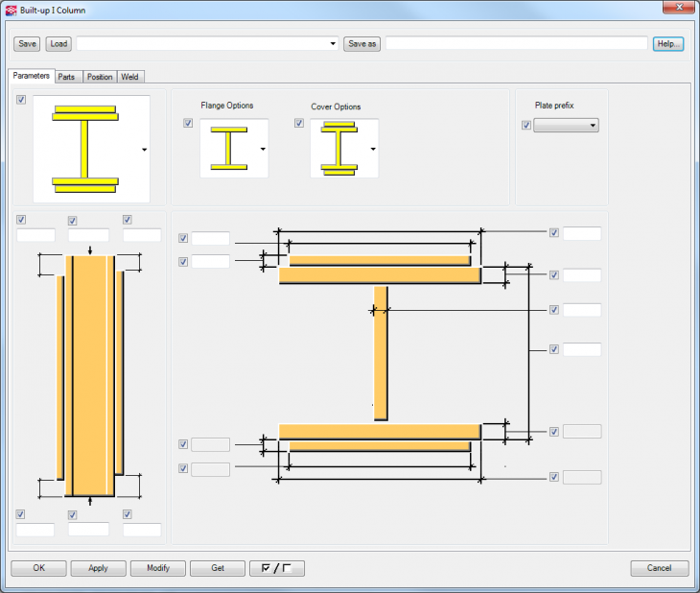The width and height of the screenshot is (700, 593).
Task: Click the cross-section web in the diagram
Action: pos(381,353)
